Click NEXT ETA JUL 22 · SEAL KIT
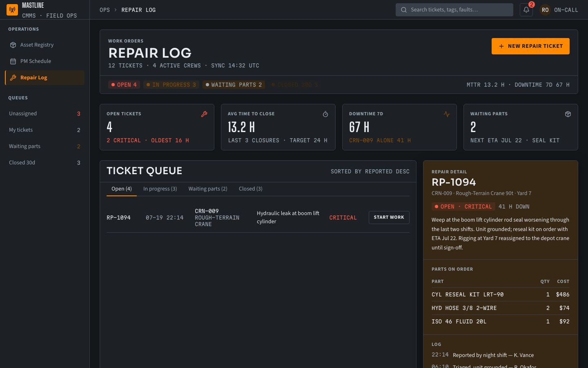Viewport: 588px width, 368px height. click(515, 140)
